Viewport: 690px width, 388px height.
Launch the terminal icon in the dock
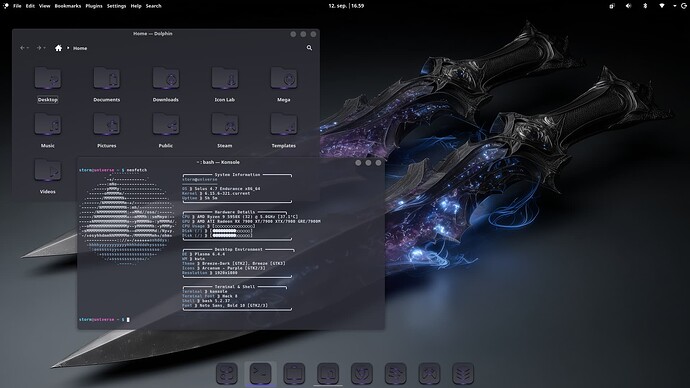pyautogui.click(x=261, y=373)
